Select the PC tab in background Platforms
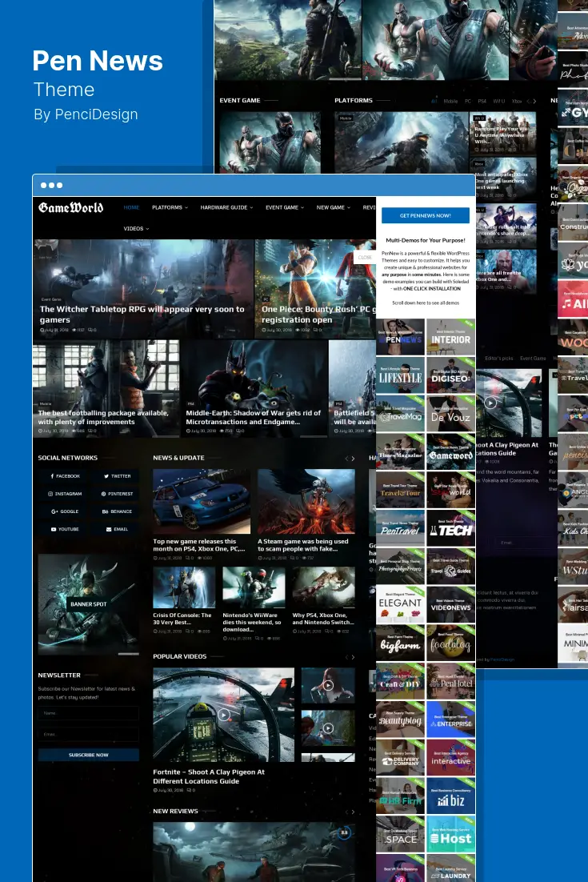Image resolution: width=588 pixels, height=882 pixels. pos(468,102)
